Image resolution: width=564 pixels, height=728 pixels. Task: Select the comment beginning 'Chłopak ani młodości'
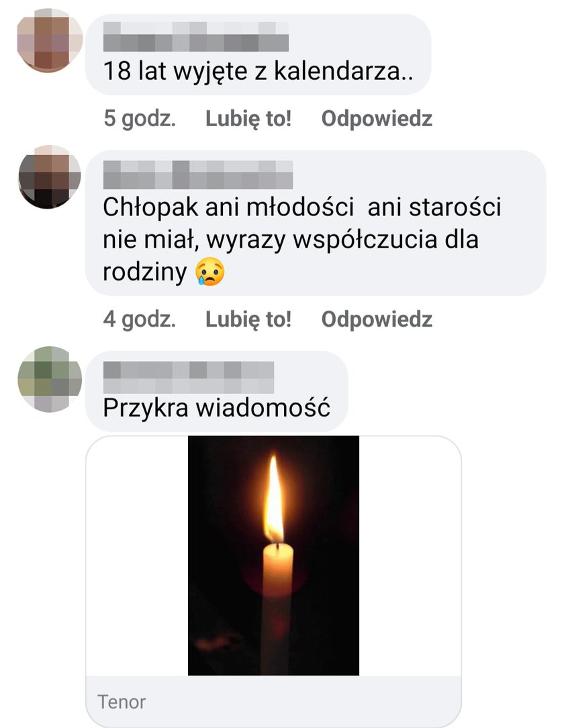(x=302, y=240)
